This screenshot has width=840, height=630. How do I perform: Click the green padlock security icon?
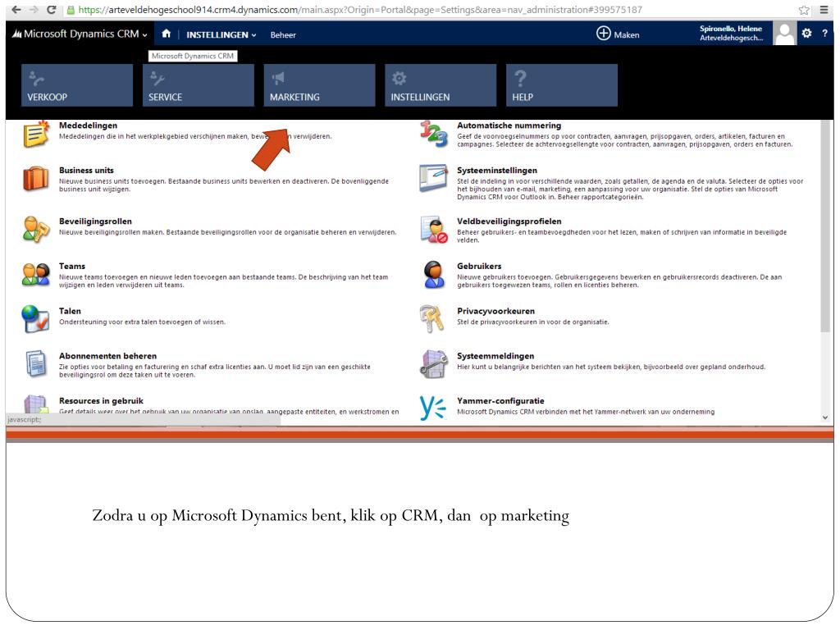pos(71,10)
